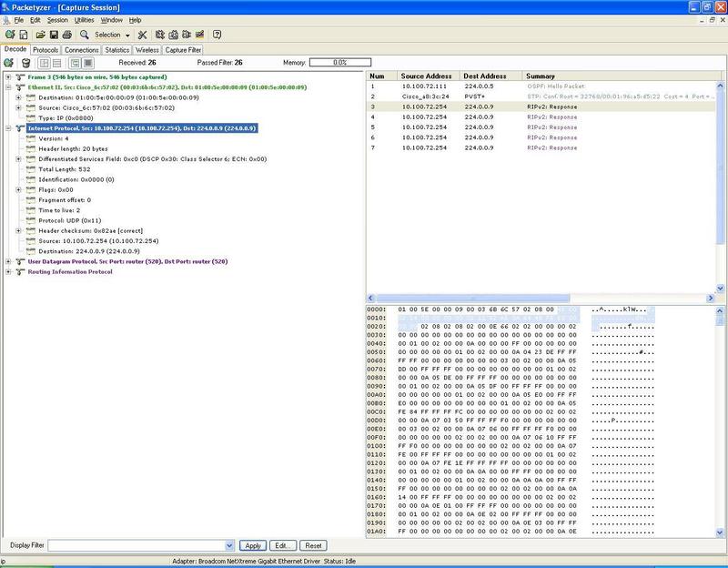This screenshot has width=728, height=568.
Task: Click the Memory usage progress bar
Action: click(340, 62)
